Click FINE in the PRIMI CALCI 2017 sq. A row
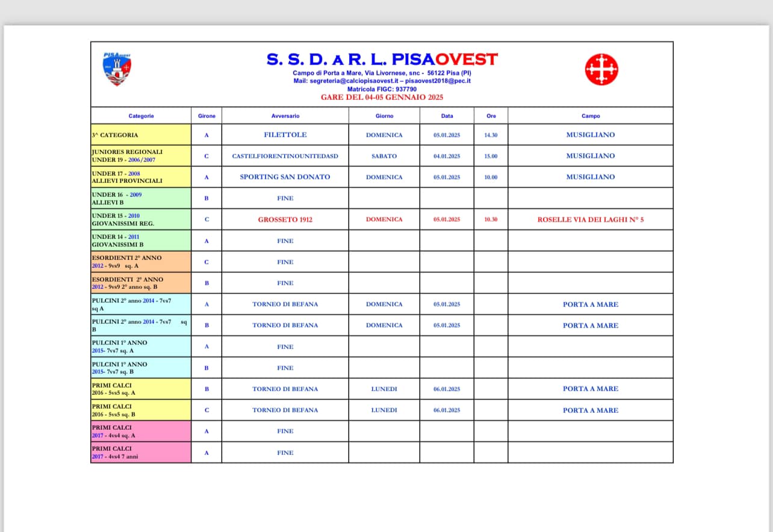Image resolution: width=773 pixels, height=532 pixels. 285,431
